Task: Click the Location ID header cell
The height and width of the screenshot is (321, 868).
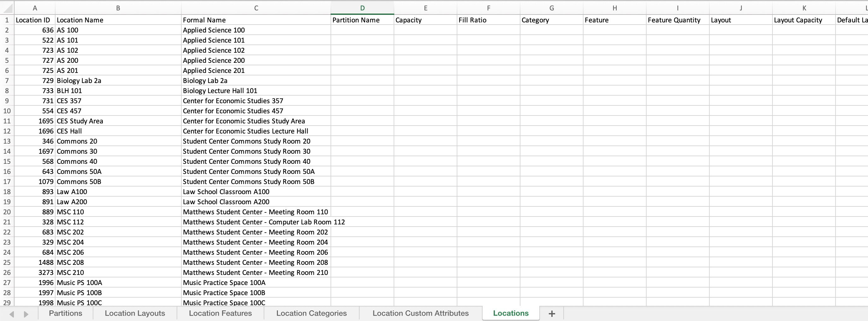Action: [x=35, y=20]
